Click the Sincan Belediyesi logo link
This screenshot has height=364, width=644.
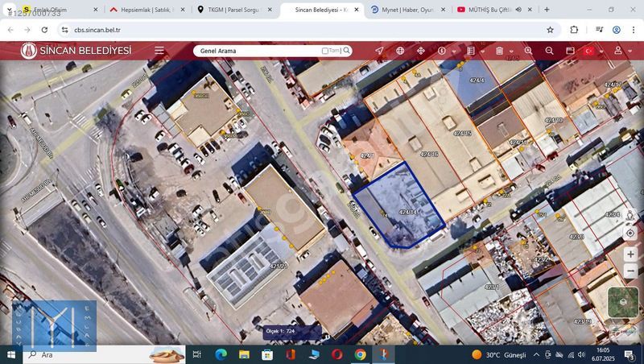coord(76,51)
